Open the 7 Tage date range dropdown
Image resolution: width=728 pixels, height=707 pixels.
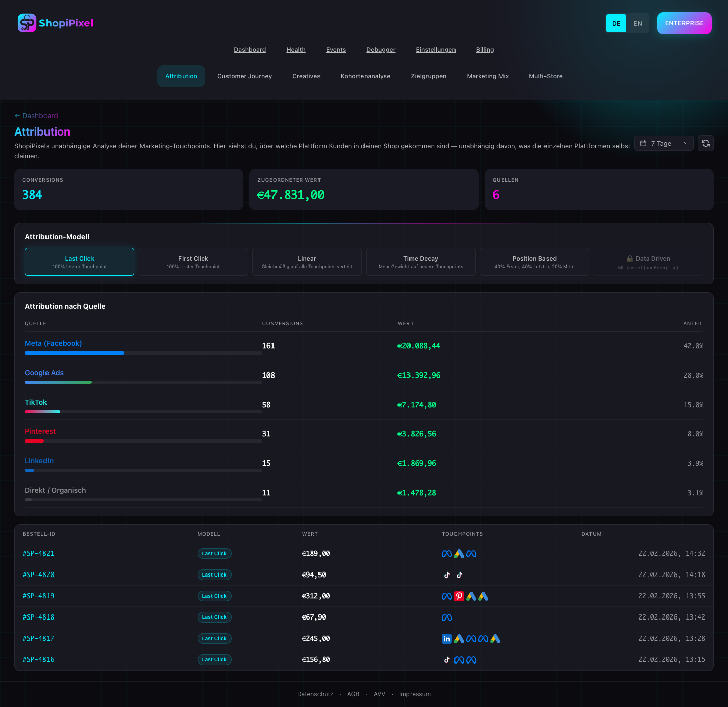click(x=664, y=143)
